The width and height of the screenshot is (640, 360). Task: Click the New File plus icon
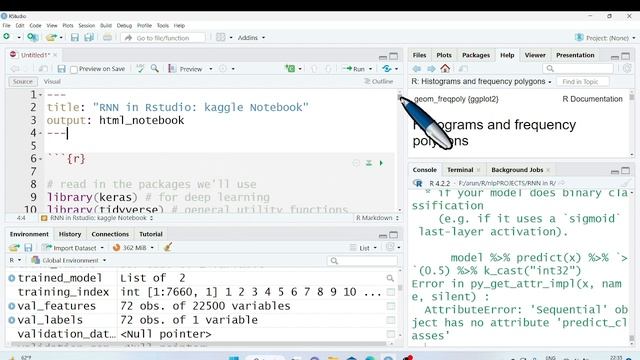point(7,37)
